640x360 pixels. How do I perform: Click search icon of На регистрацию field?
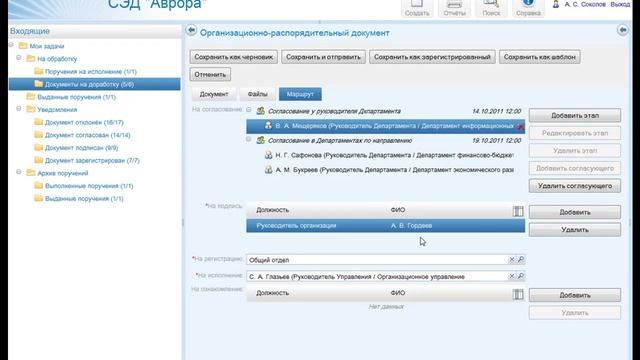click(x=521, y=260)
